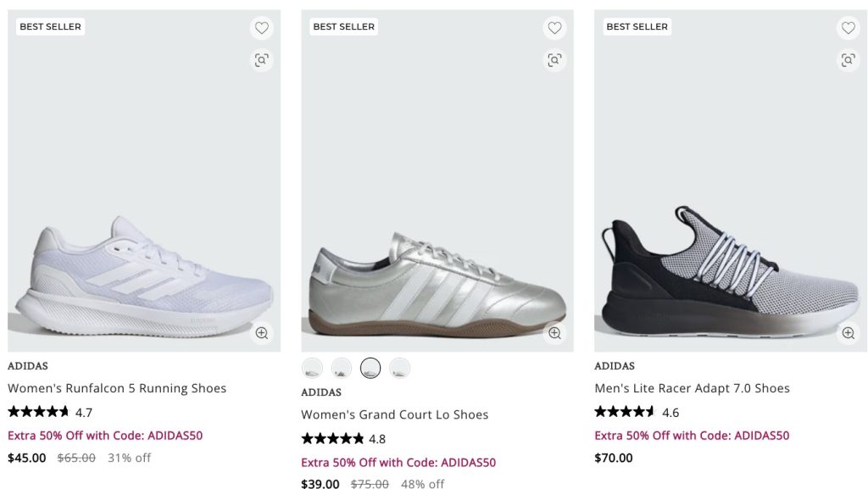
Task: Click the 4.7 star rating for Runfalcon
Action: [x=50, y=413]
